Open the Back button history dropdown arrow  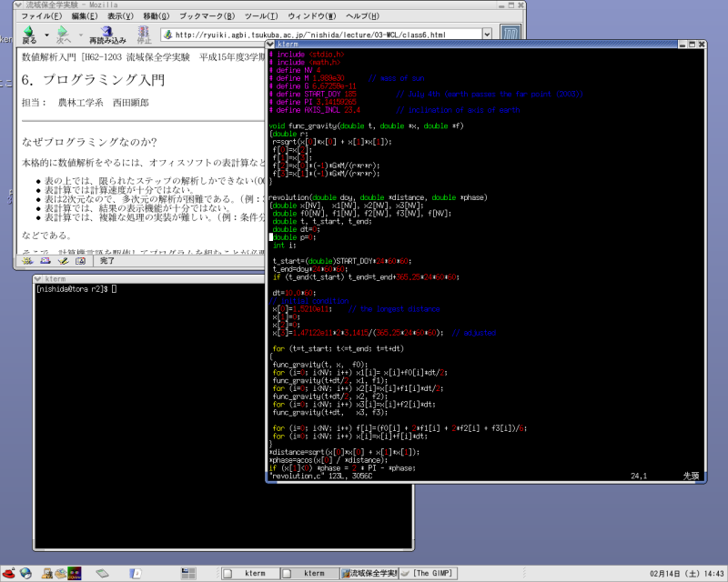45,33
